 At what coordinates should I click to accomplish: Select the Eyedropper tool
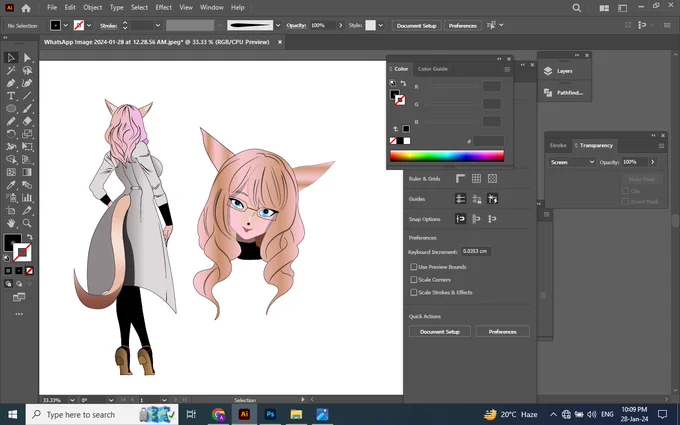[11, 185]
